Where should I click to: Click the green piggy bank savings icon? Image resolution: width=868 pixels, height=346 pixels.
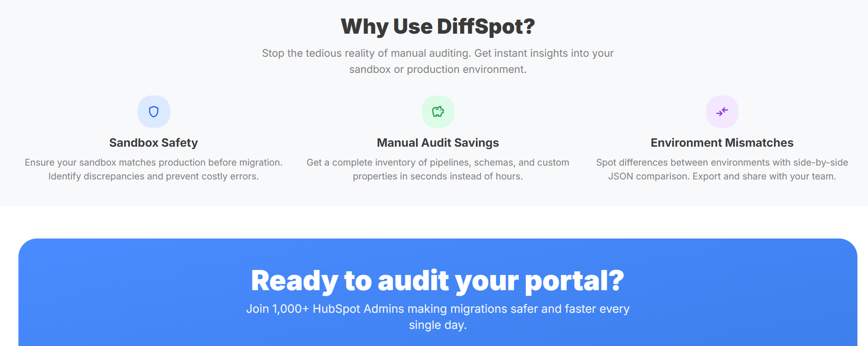pos(438,112)
